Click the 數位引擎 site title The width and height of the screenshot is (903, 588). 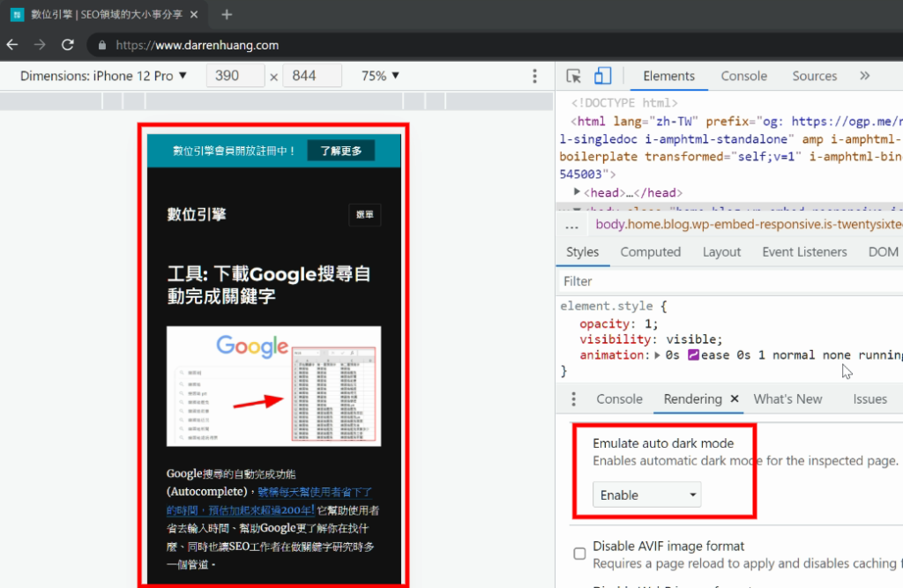(197, 215)
